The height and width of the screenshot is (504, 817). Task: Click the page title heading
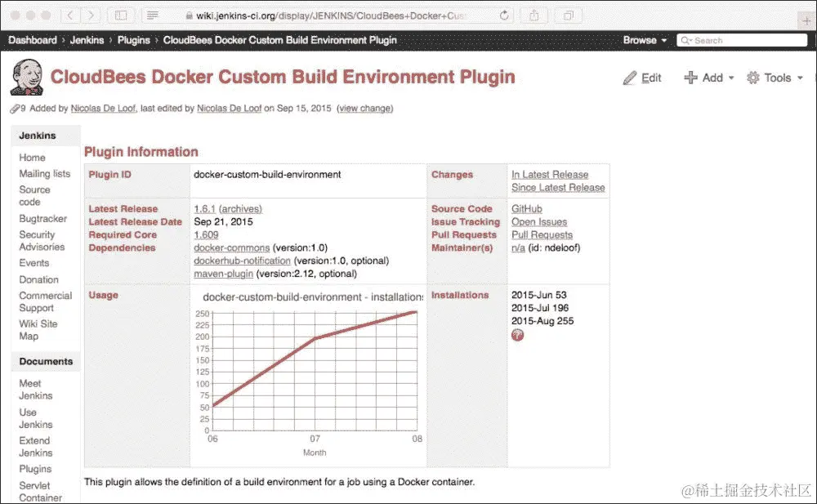[x=283, y=77]
